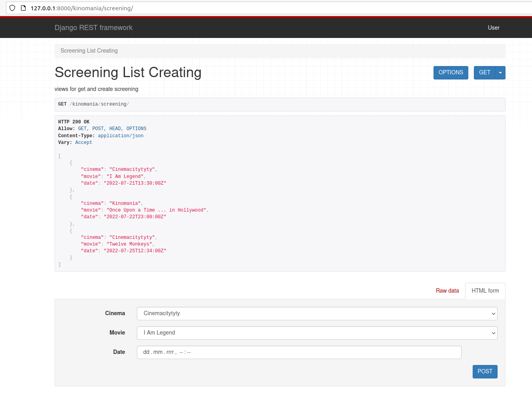Click the shield icon in address bar
The height and width of the screenshot is (399, 532).
click(x=12, y=8)
